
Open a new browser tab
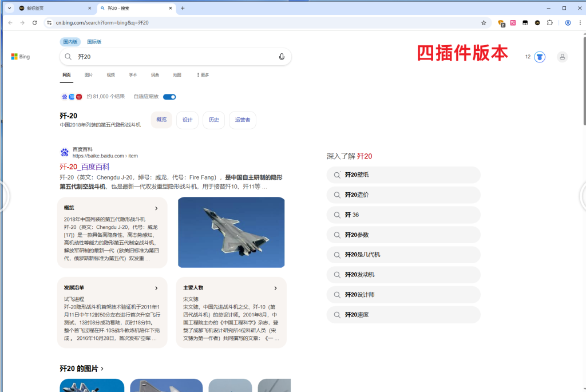coord(183,8)
